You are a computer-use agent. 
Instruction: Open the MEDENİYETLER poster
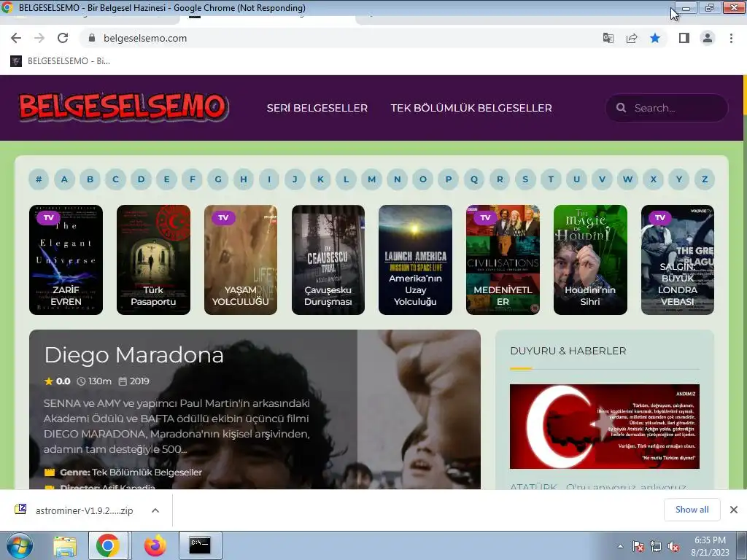coord(503,260)
